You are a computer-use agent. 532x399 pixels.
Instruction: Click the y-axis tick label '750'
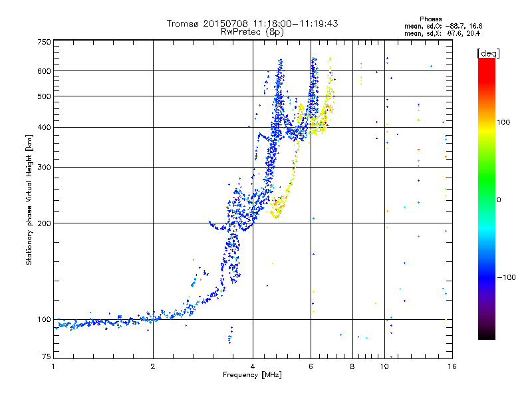click(44, 42)
